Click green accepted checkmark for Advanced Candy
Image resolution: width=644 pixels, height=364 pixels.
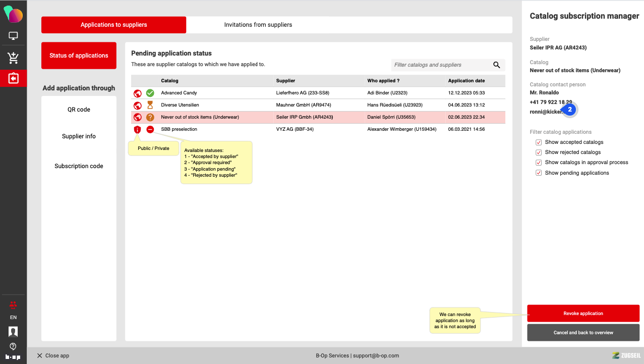click(x=150, y=93)
